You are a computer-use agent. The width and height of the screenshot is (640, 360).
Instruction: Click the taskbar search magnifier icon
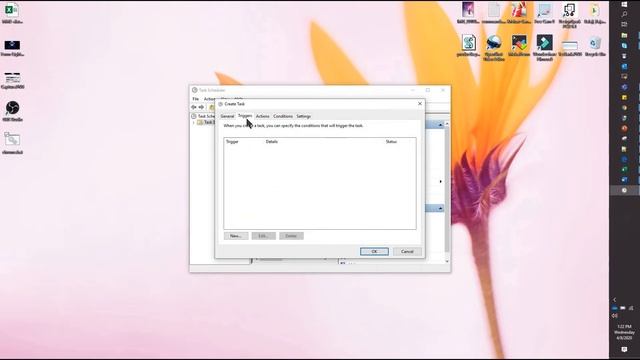click(624, 14)
